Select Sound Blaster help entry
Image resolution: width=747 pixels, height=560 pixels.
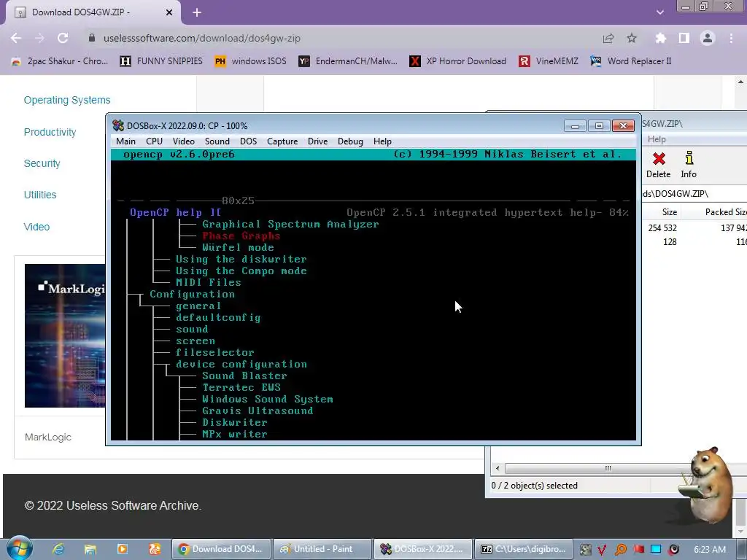[244, 376]
